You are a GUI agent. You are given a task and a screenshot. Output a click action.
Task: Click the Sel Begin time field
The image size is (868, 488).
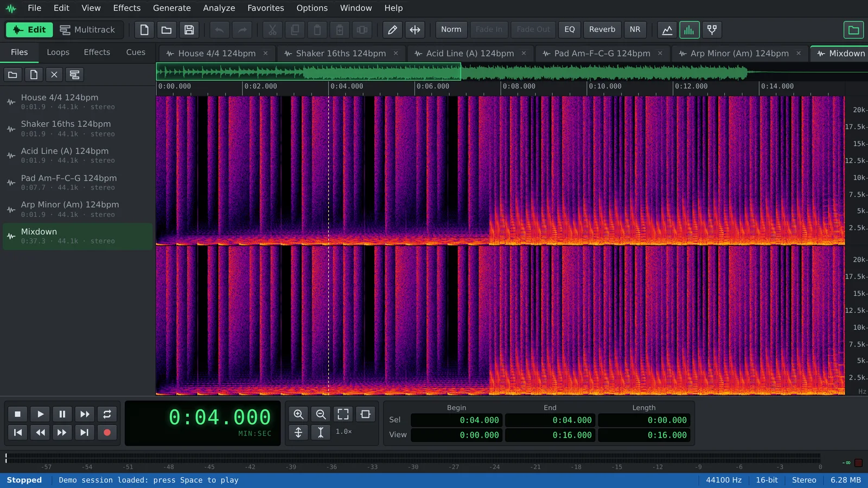click(457, 420)
